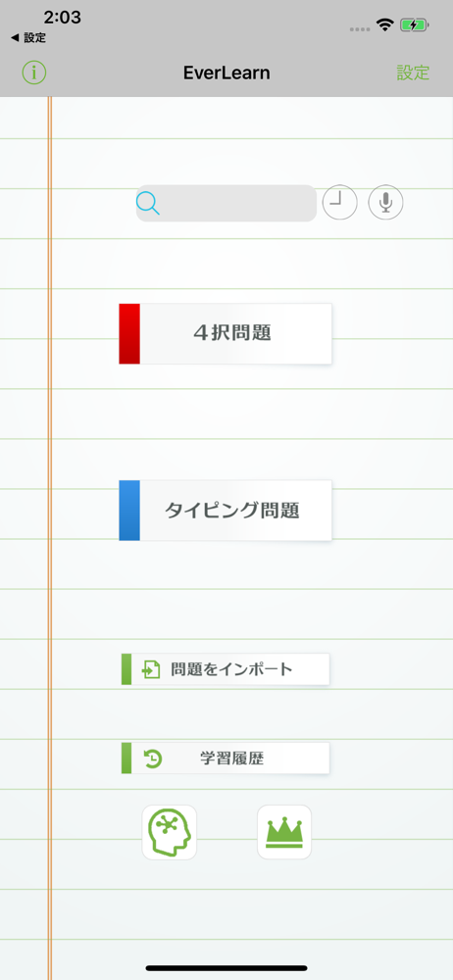Click the blue tab on タイピング問題
Image resolution: width=453 pixels, height=980 pixels.
[x=129, y=511]
